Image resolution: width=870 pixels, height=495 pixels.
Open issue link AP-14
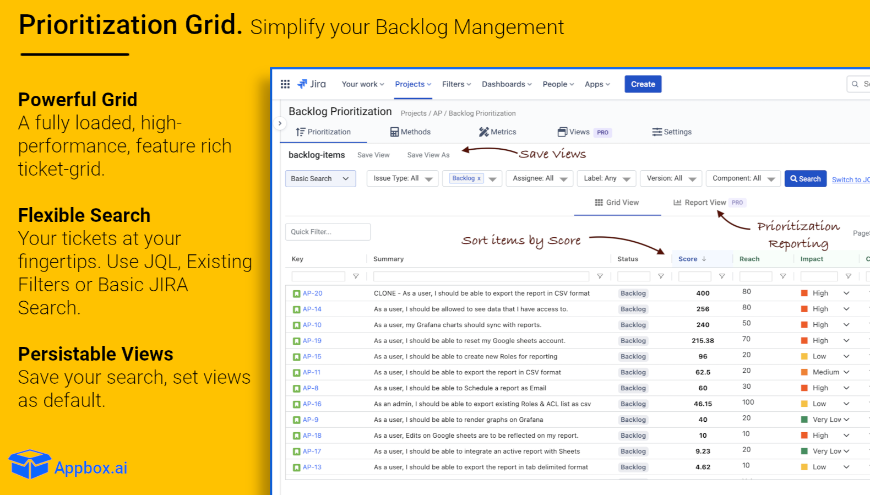(x=311, y=309)
